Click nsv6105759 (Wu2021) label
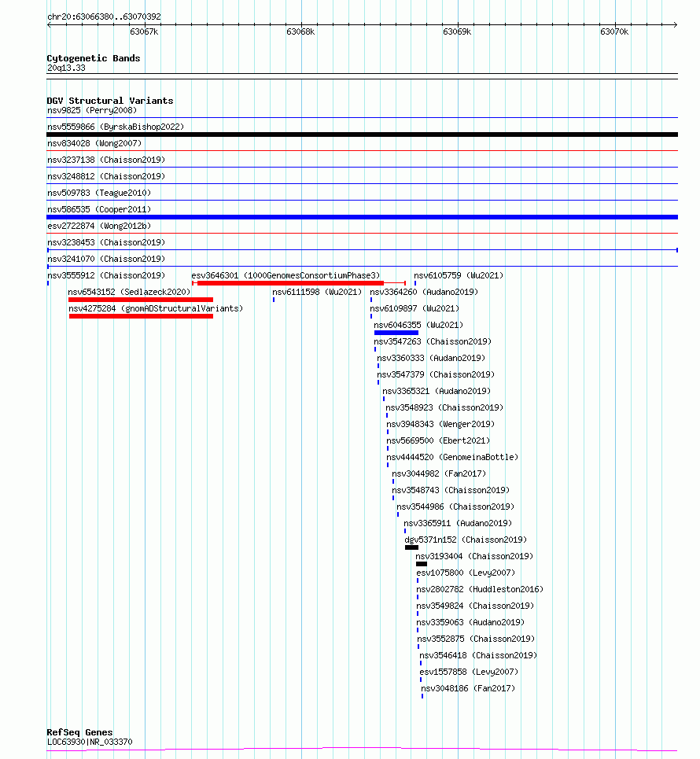 459,275
